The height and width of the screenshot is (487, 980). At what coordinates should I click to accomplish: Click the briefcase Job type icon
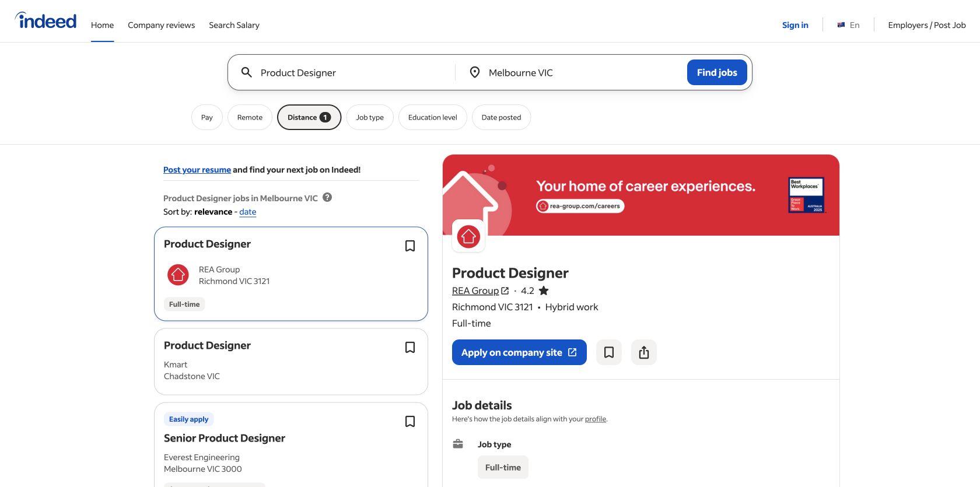coord(458,444)
